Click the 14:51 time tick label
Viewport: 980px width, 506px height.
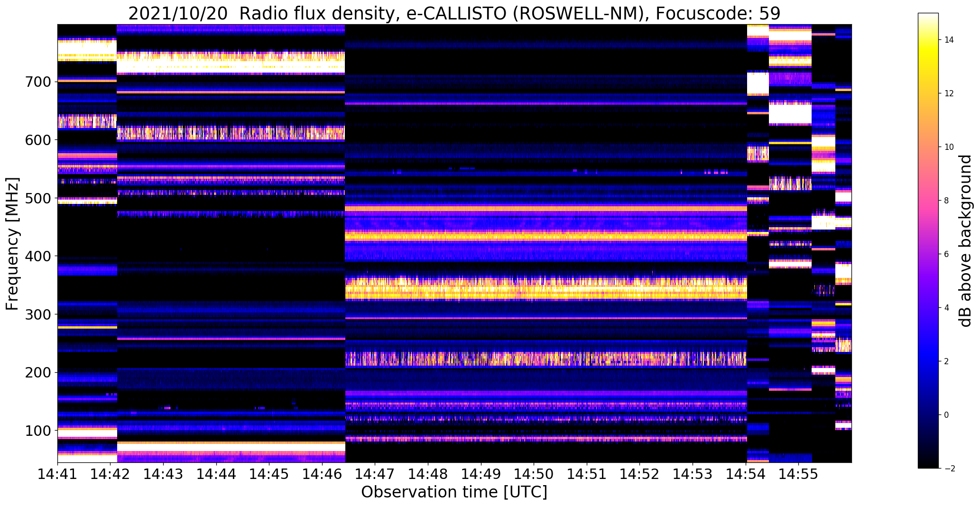[x=587, y=474]
